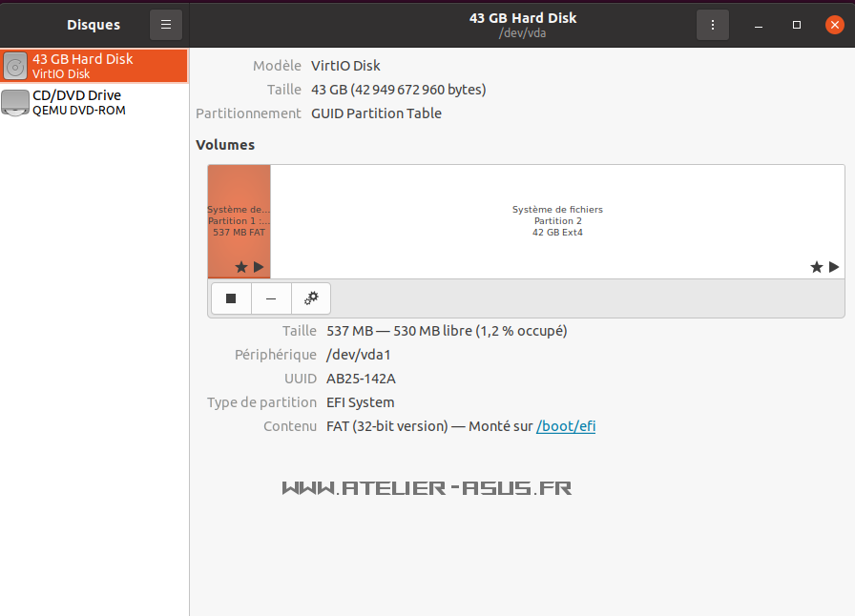Select the Partition 2 42 GB Ext4 volume
The height and width of the screenshot is (616, 855).
click(557, 220)
